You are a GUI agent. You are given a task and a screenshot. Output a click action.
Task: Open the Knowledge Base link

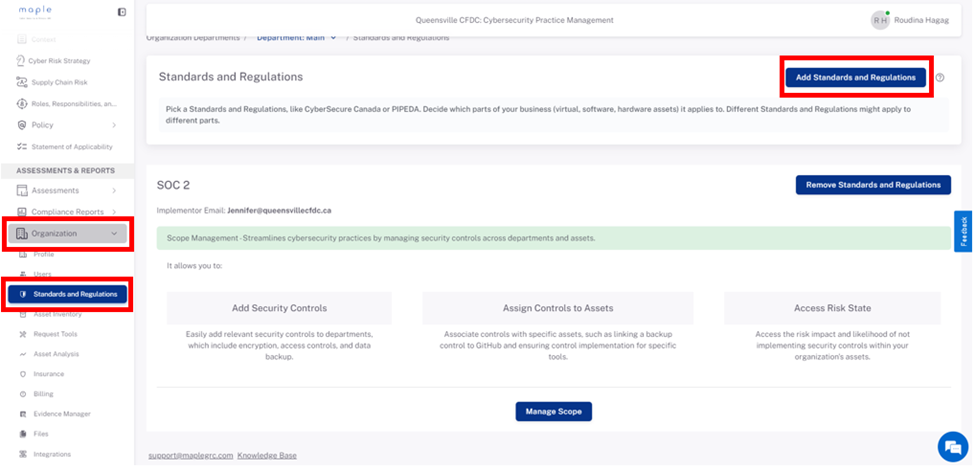point(267,456)
